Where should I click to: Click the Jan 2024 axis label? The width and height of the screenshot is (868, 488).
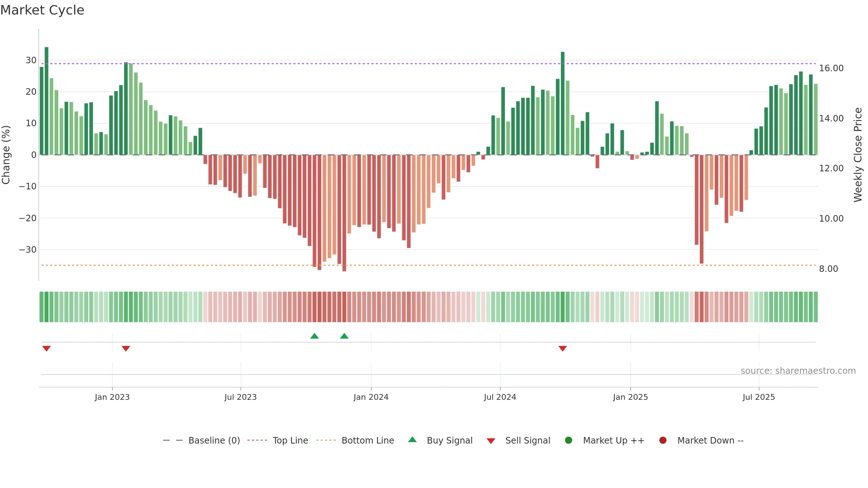(371, 397)
